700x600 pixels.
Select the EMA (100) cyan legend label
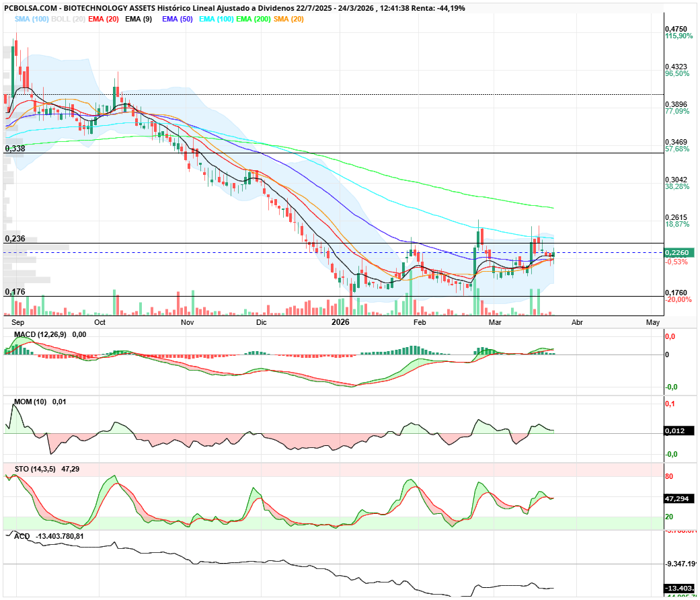tap(215, 19)
